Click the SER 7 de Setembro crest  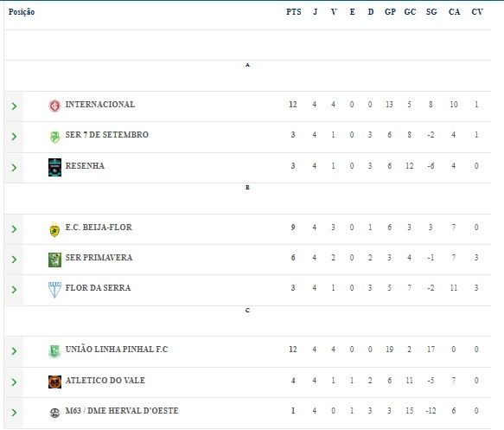[x=54, y=137]
